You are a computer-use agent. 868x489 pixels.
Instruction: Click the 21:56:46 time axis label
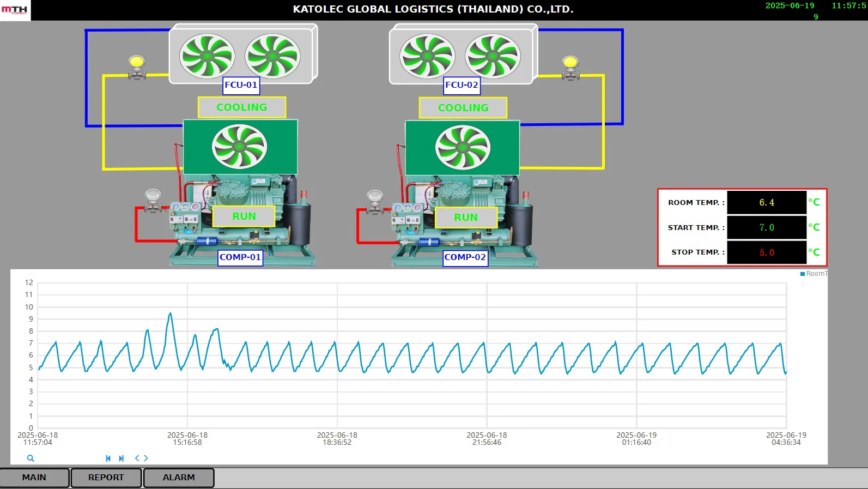tap(487, 439)
